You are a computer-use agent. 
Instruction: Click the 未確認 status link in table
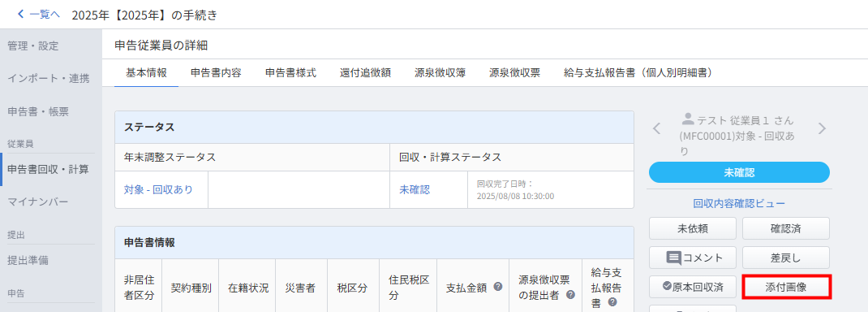point(414,189)
